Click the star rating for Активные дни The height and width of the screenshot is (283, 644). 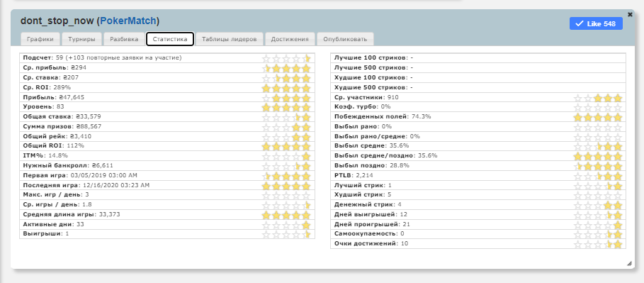click(286, 225)
